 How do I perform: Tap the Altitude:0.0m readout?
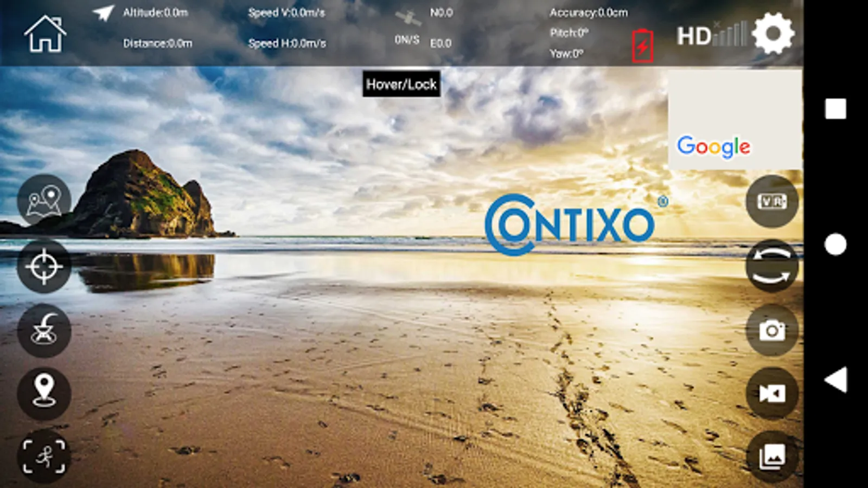click(156, 12)
